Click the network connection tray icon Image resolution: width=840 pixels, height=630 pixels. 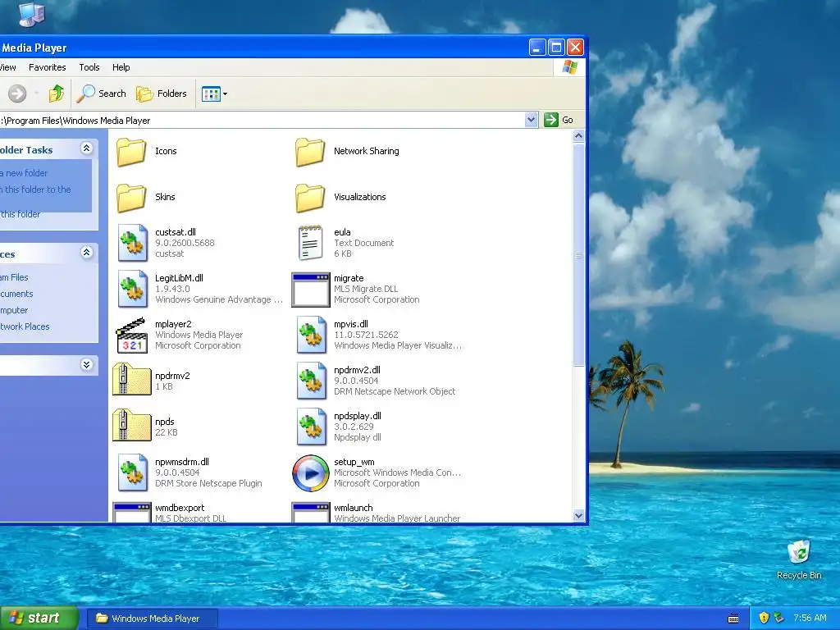coord(780,619)
